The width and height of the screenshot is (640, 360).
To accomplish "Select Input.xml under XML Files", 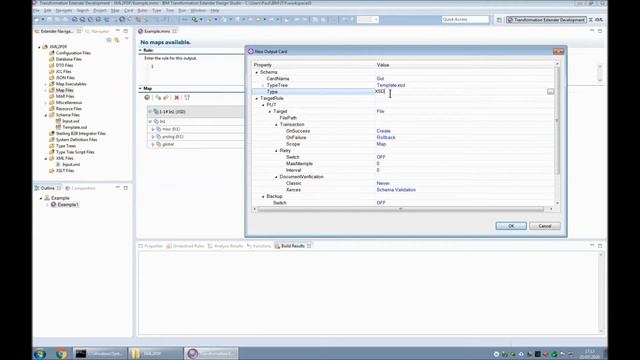I will click(71, 164).
